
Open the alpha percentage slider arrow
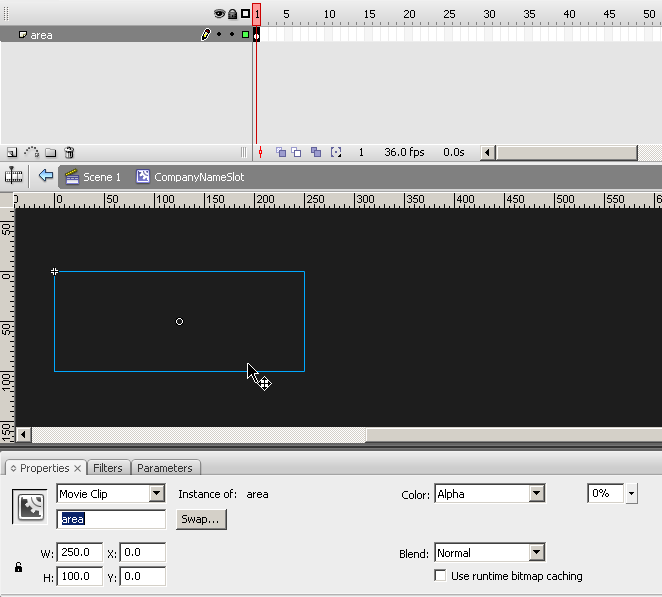(x=631, y=494)
